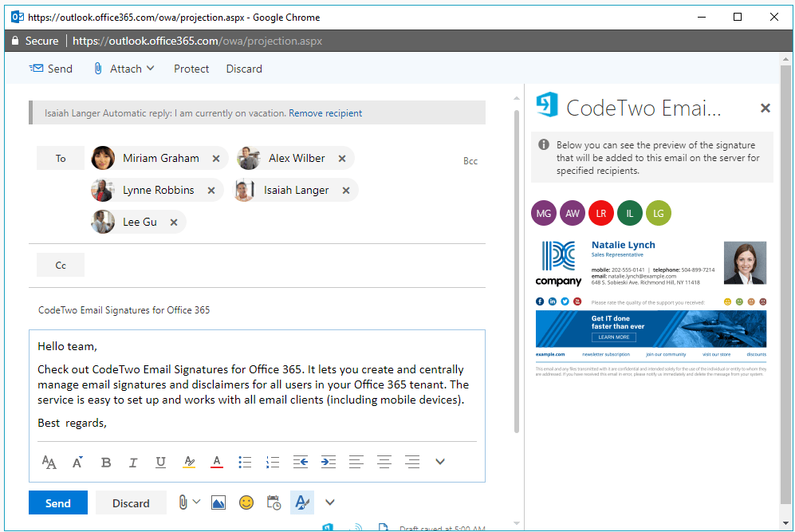Click the Chrome address bar URL
This screenshot has width=795, height=532.
pos(197,41)
